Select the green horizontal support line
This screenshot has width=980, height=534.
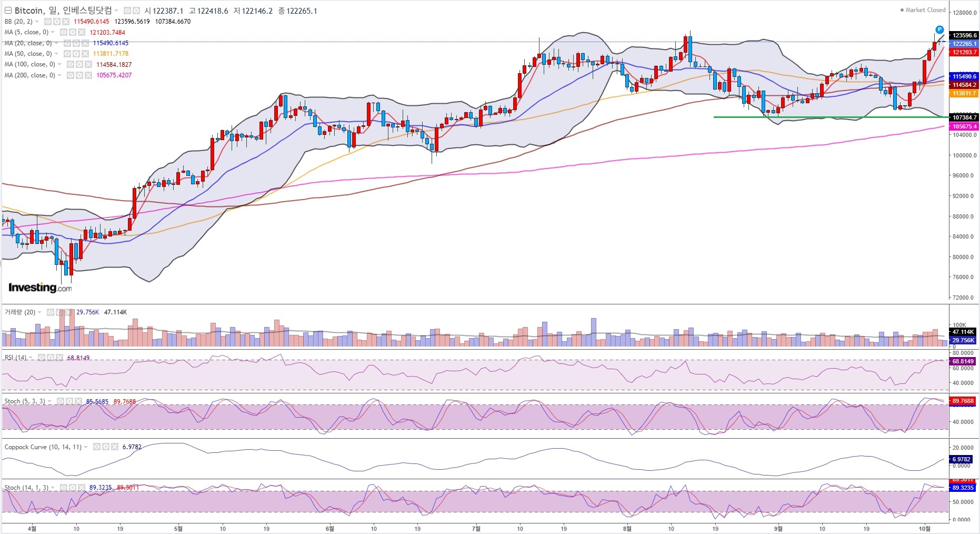(x=831, y=117)
